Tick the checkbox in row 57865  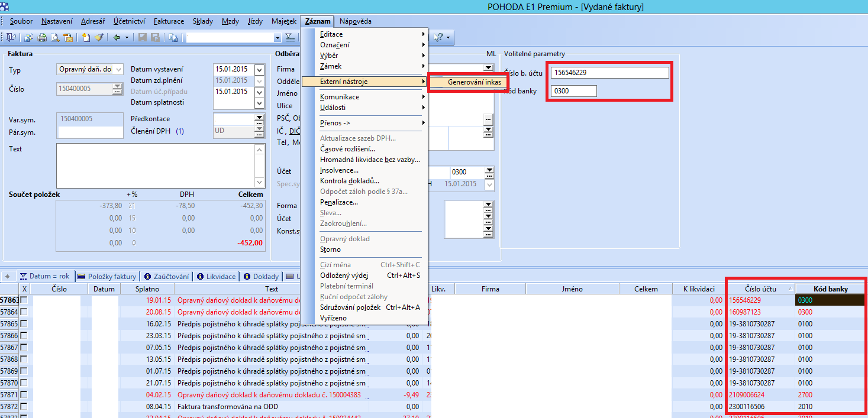[24, 324]
